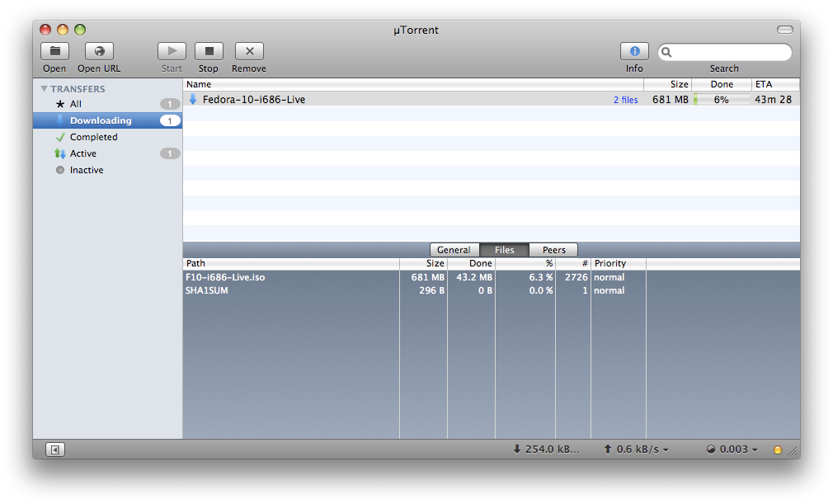This screenshot has width=833, height=504.
Task: Sort files by Path column header
Action: tap(291, 263)
